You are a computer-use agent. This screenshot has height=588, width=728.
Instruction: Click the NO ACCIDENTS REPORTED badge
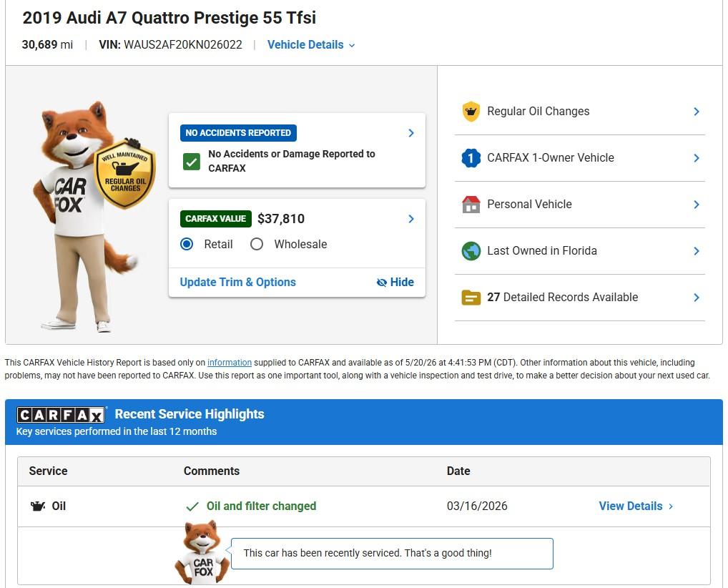(x=238, y=133)
